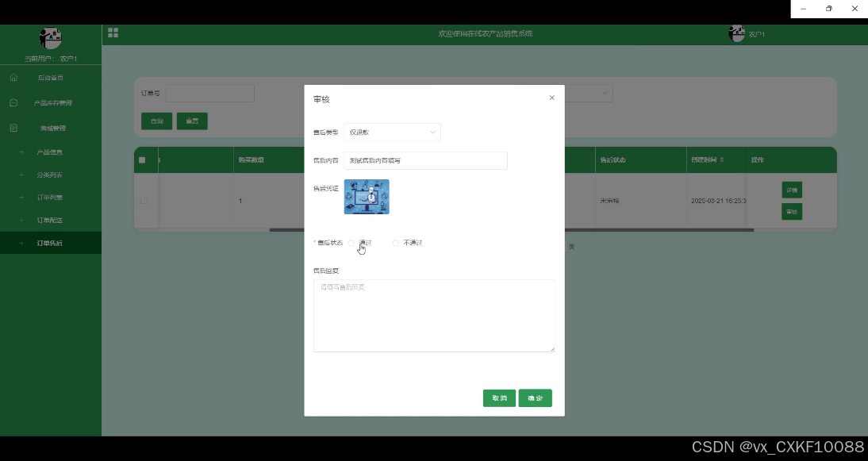Confirm the review with 确定 button

pos(536,398)
